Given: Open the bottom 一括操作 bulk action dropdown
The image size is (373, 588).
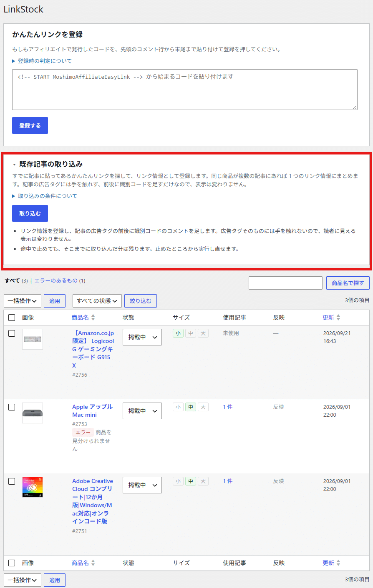Looking at the screenshot, I should coord(23,580).
